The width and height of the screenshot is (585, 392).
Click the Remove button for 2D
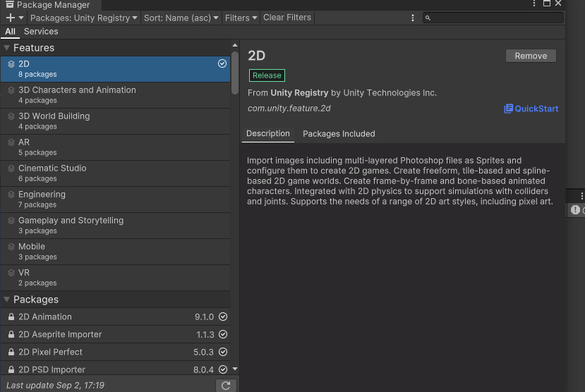[531, 56]
